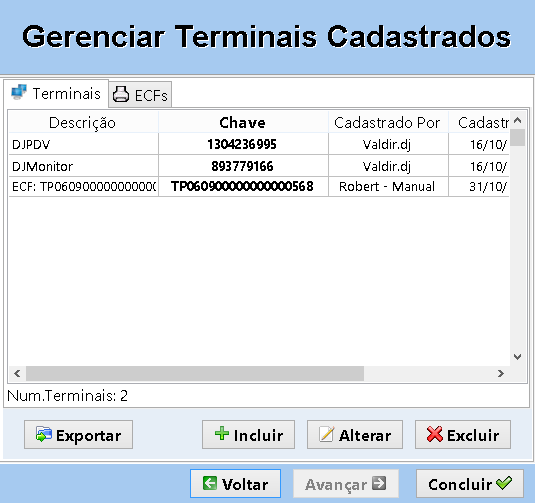This screenshot has height=503, width=535.
Task: Click the green back arrow on Voltar
Action: [x=209, y=483]
